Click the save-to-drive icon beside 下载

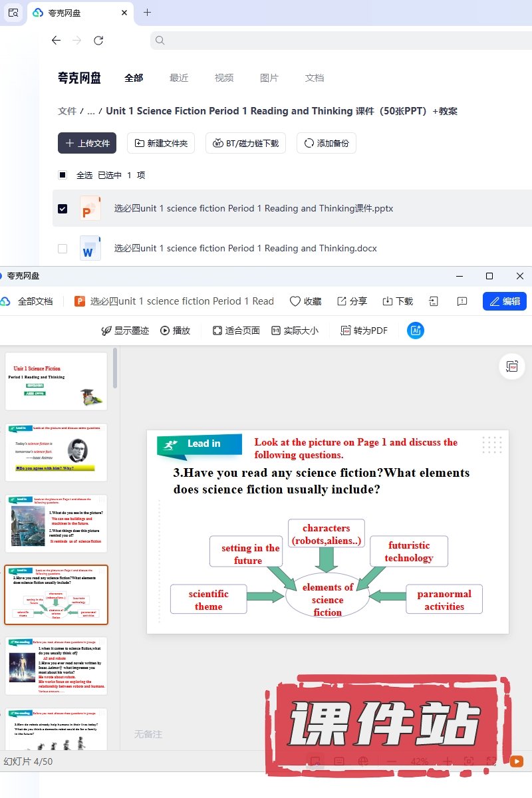point(434,301)
